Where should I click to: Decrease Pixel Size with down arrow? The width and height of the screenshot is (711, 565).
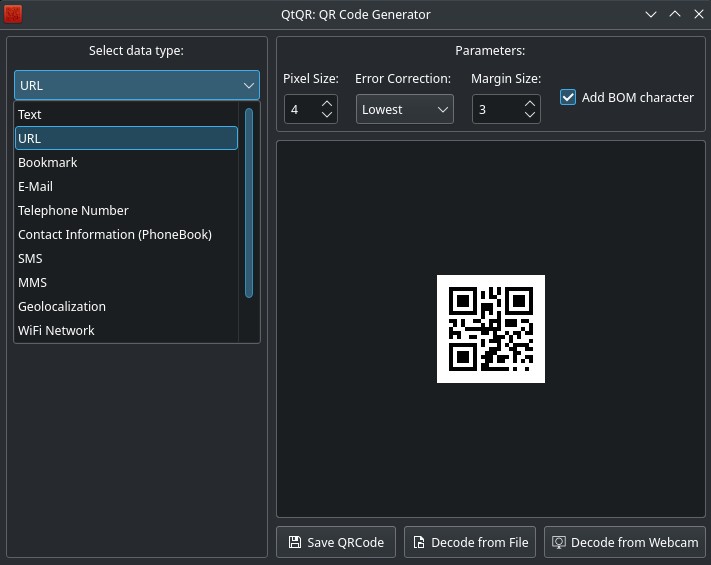[326, 114]
